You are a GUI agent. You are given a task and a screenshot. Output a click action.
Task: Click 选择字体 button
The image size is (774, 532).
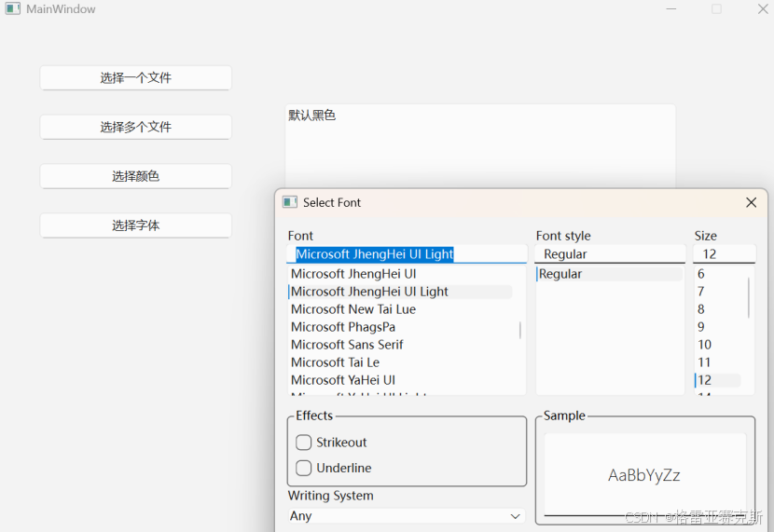point(136,225)
